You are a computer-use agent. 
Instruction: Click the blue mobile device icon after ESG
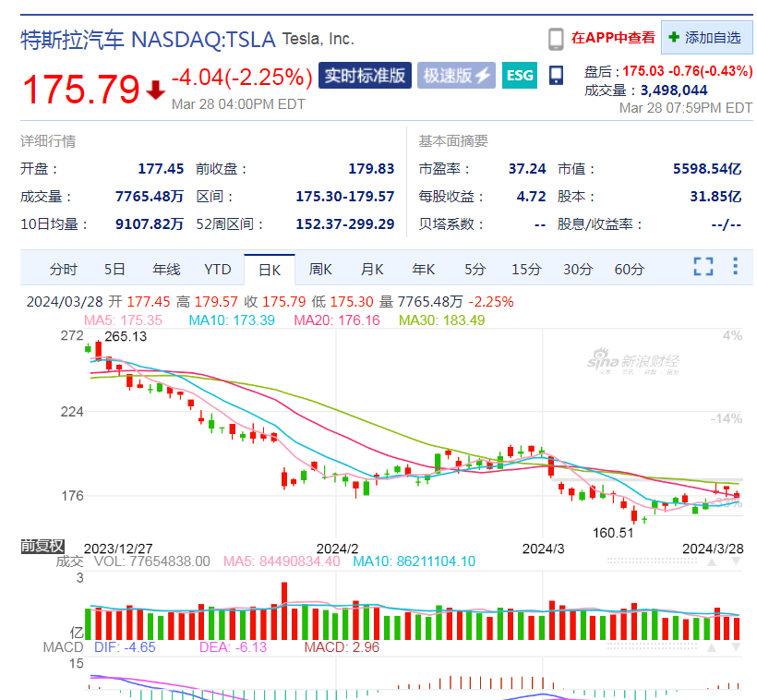point(556,76)
